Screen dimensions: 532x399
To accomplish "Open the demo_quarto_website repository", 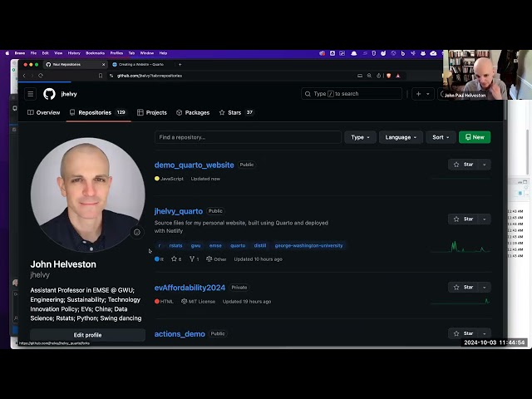I will pos(194,165).
